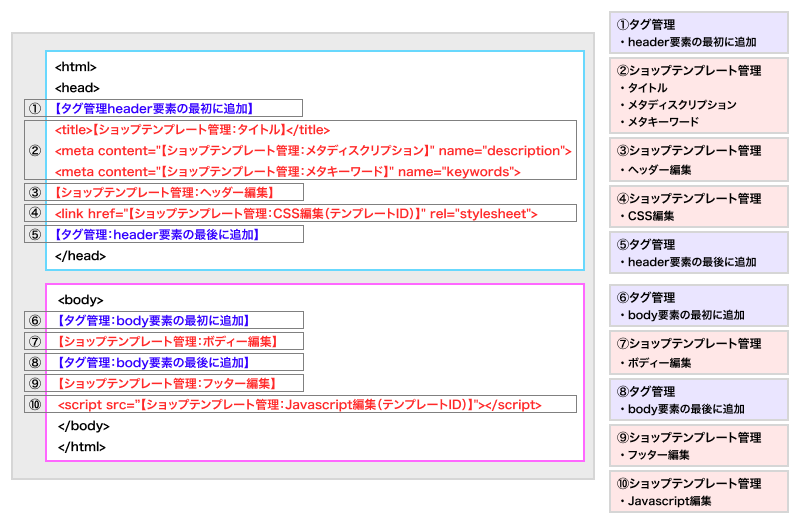800x524 pixels.
Task: Click legend heading ③ショップテンプレート管理
Action: click(x=689, y=151)
